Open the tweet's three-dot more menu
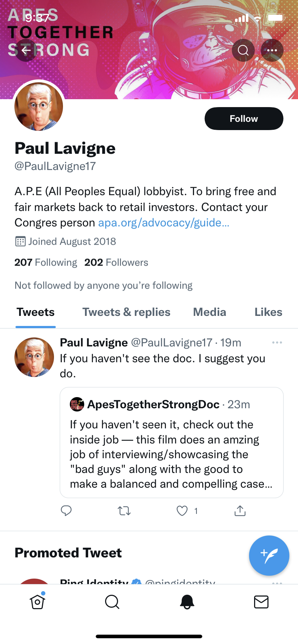Screen dimensions: 298x644 click(277, 342)
